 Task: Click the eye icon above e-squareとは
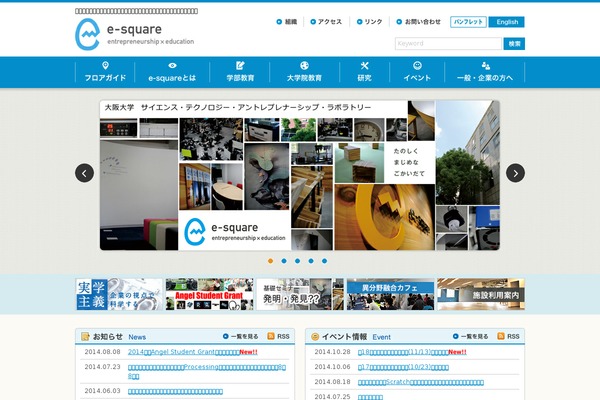pos(172,65)
